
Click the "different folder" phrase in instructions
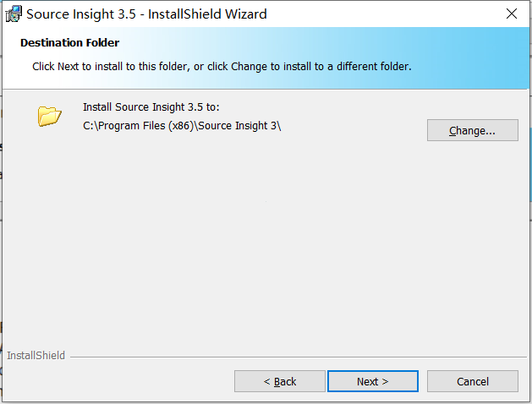(x=374, y=67)
